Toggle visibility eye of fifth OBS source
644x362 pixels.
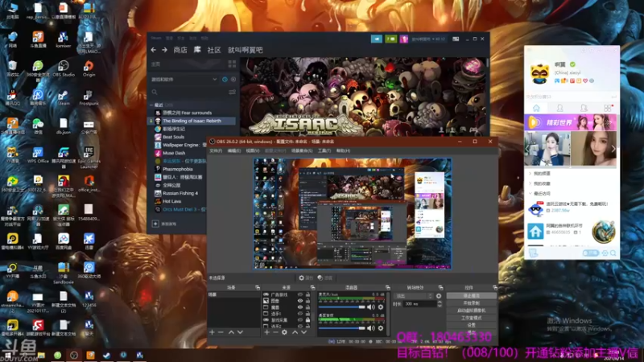300,319
